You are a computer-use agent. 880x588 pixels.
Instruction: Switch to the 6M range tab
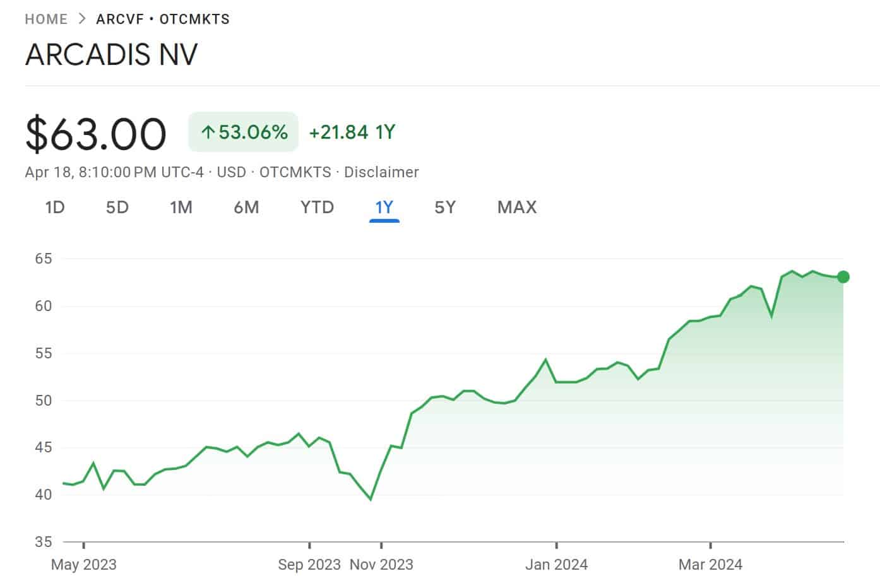(x=246, y=207)
